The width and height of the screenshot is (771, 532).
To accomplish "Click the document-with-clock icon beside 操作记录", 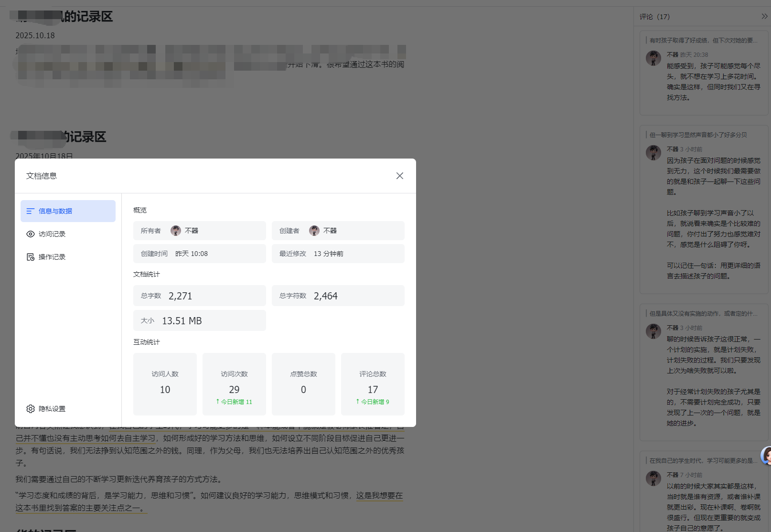I will pos(30,256).
